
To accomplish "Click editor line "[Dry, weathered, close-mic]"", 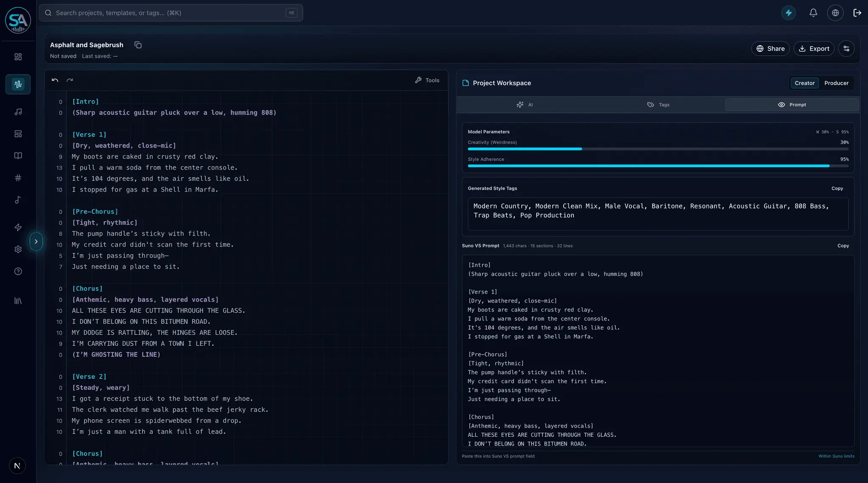I will [x=124, y=146].
